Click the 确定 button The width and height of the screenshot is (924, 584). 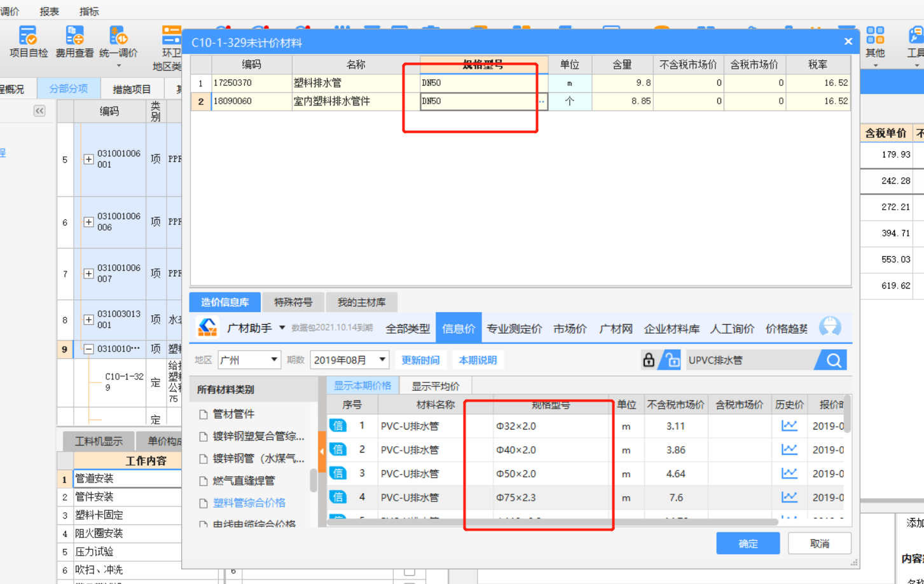(748, 543)
